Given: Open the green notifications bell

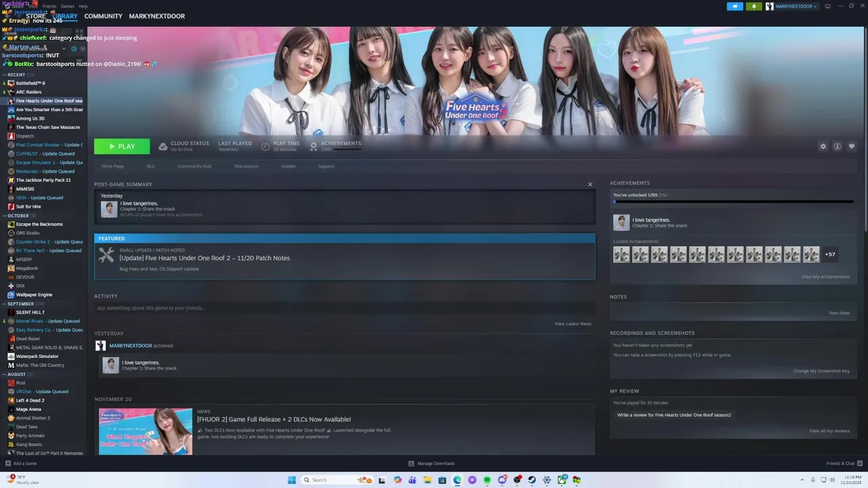Looking at the screenshot, I should [754, 6].
